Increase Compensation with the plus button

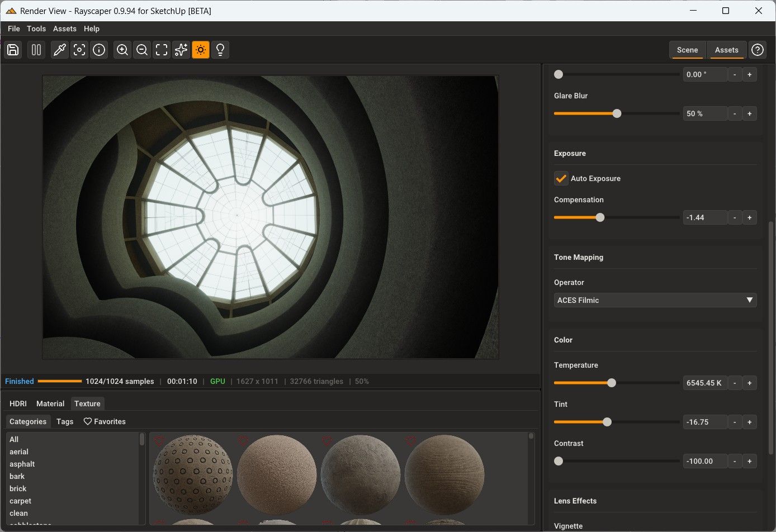click(x=750, y=217)
